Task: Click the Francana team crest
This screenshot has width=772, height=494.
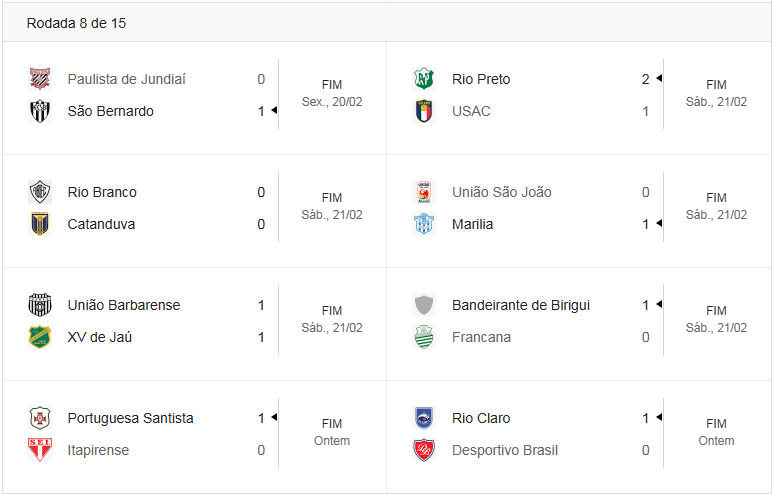Action: 424,337
